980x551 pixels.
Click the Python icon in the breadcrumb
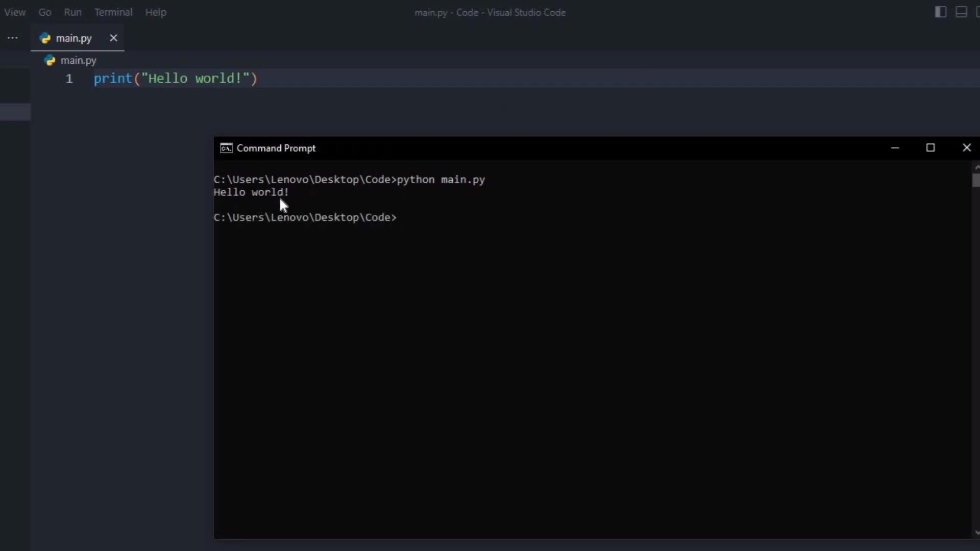[50, 60]
